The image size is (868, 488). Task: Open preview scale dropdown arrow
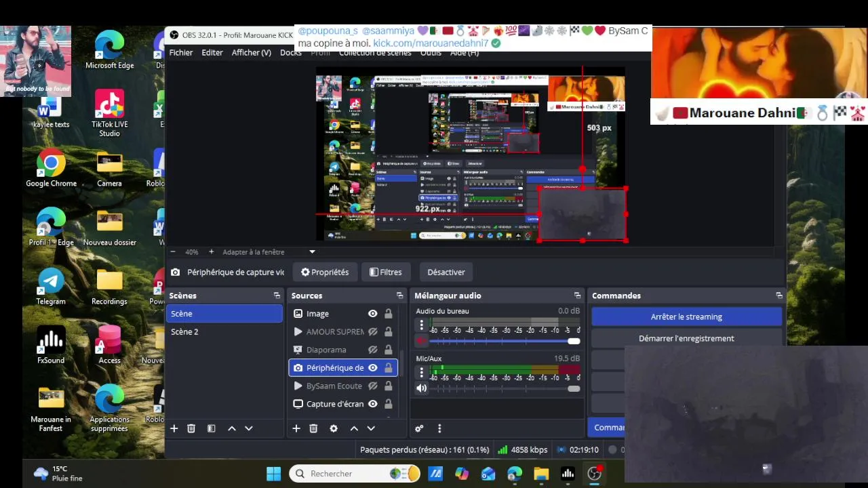(312, 251)
